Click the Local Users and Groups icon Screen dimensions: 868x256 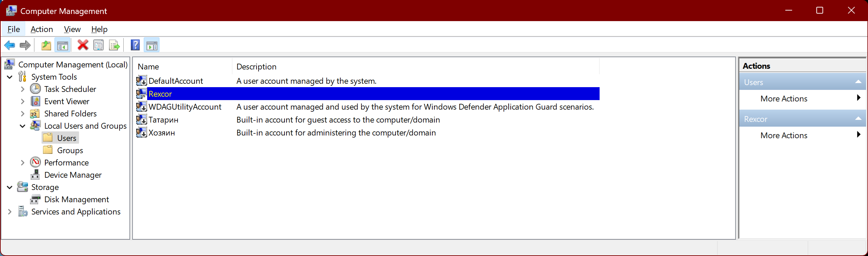click(35, 126)
